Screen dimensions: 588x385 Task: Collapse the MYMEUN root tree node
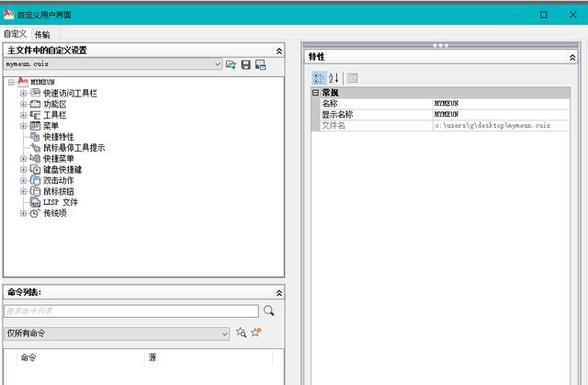pos(12,82)
